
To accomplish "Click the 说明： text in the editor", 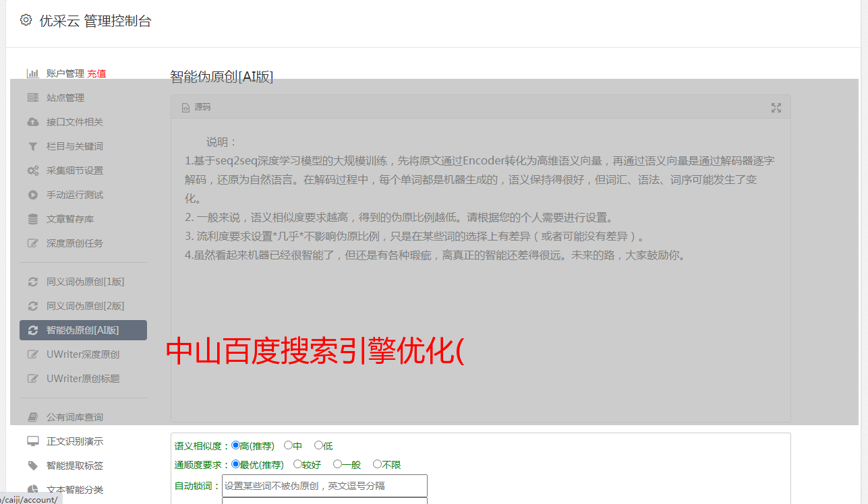I will coord(222,142).
